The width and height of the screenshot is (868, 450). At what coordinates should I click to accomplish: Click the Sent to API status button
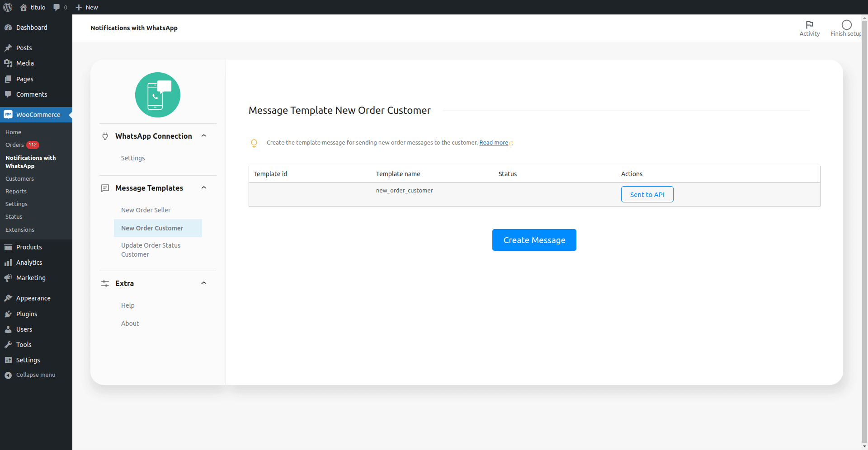click(647, 194)
